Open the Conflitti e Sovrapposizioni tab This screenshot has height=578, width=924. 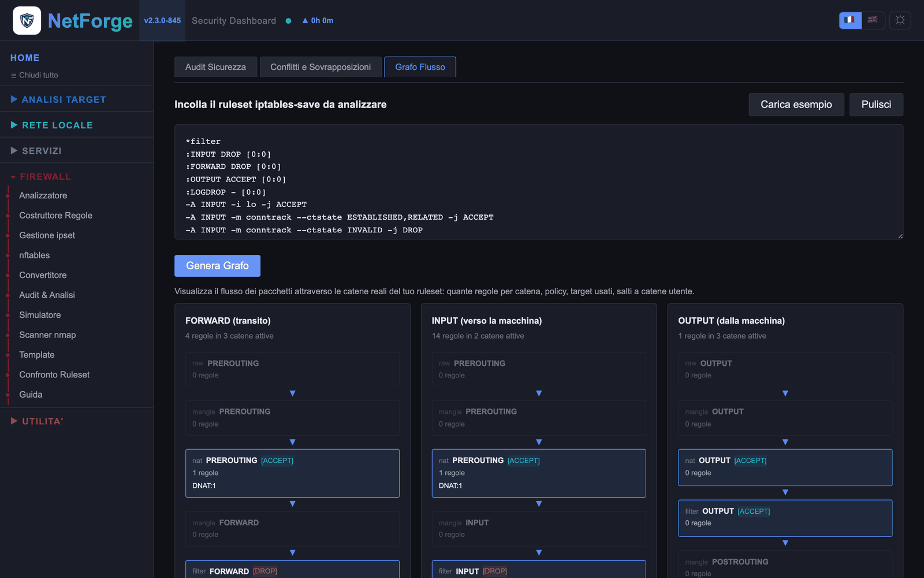click(x=321, y=67)
